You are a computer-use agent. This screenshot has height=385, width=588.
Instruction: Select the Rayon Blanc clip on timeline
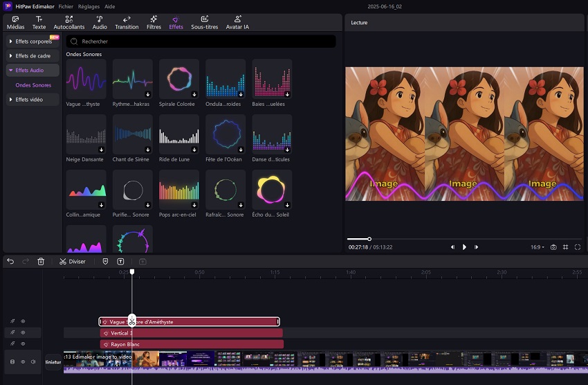(x=192, y=344)
